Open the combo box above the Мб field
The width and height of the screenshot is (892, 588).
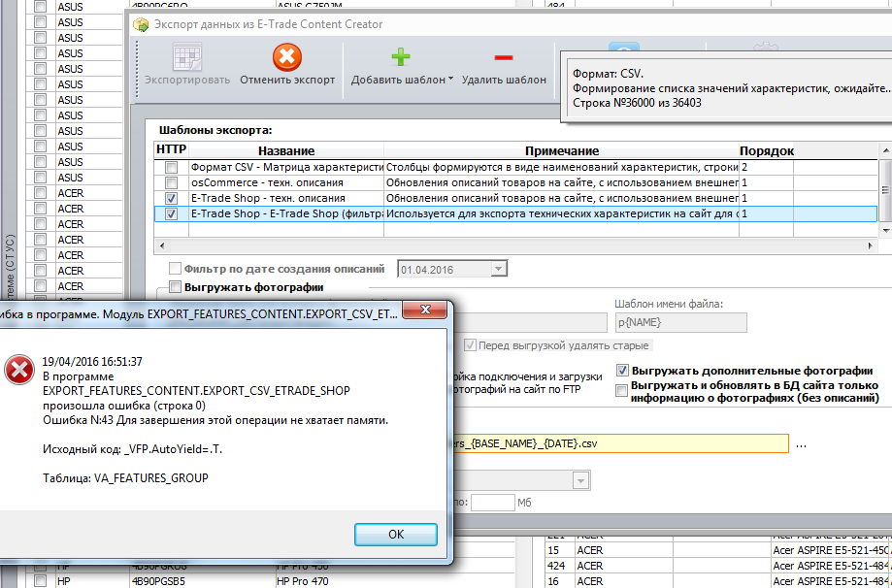(580, 480)
